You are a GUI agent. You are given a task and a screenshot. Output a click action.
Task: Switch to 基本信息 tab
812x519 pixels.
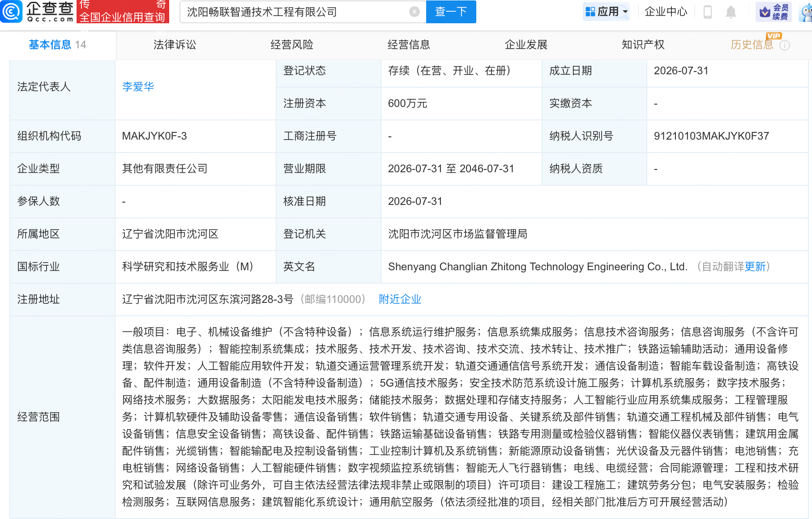coord(58,45)
